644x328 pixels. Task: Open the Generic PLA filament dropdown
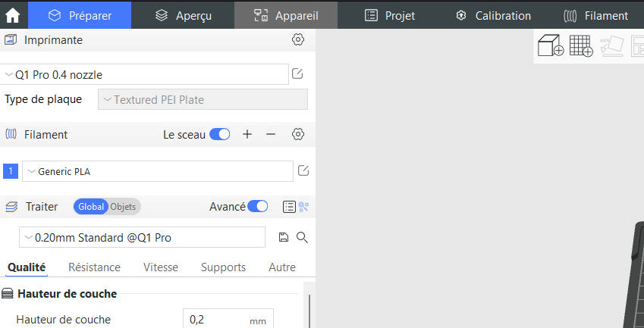(x=157, y=171)
